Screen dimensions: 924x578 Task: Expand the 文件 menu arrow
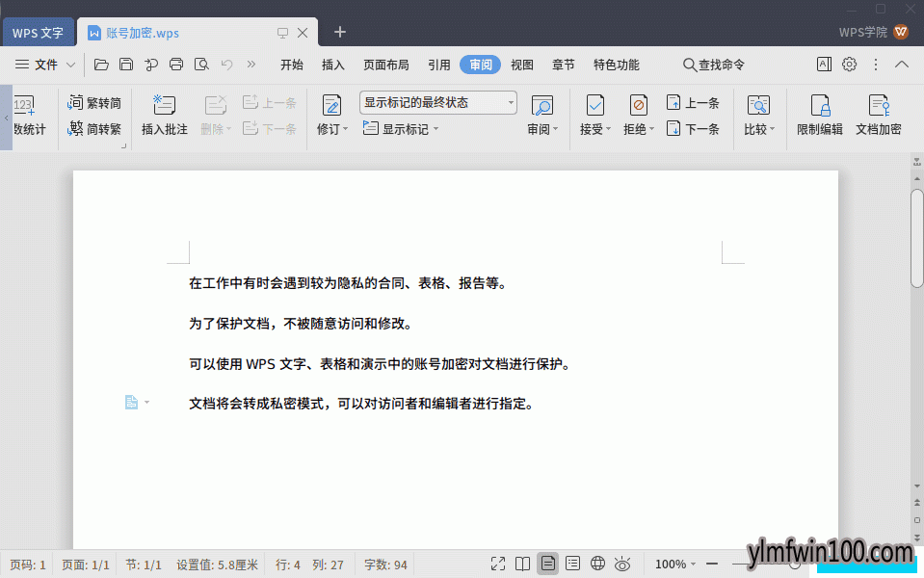tap(70, 65)
